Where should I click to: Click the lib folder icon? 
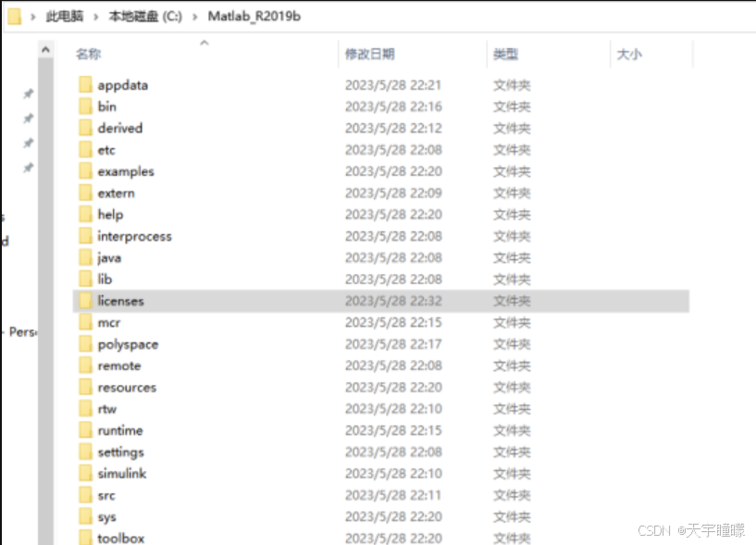(85, 279)
